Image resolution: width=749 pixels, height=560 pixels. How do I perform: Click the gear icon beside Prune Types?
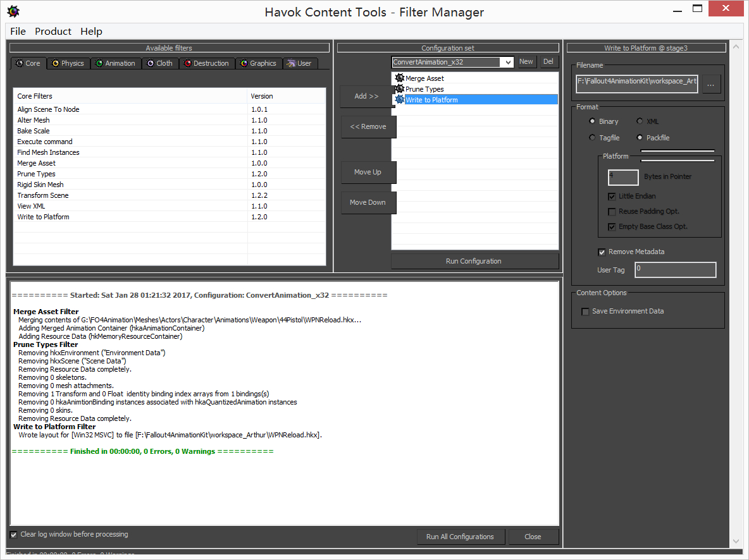[400, 88]
